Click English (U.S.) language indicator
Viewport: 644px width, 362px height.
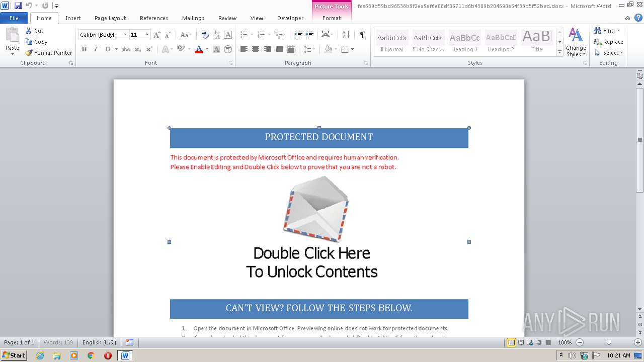[x=99, y=342]
